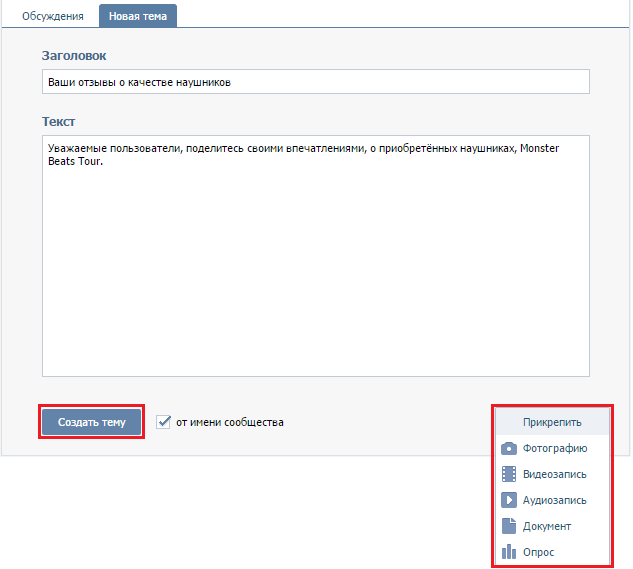The image size is (633, 569).
Task: Click the camera icon for Фотографию
Action: point(509,449)
